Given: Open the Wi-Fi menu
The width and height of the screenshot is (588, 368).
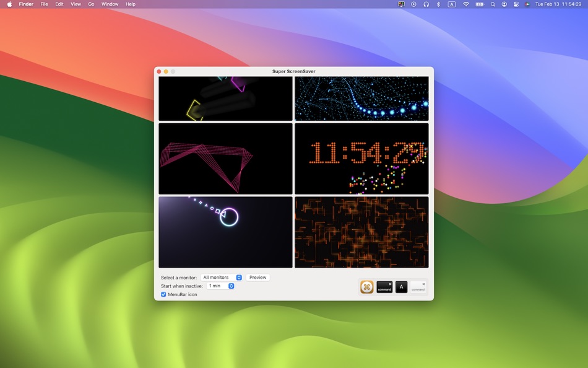Looking at the screenshot, I should (465, 4).
